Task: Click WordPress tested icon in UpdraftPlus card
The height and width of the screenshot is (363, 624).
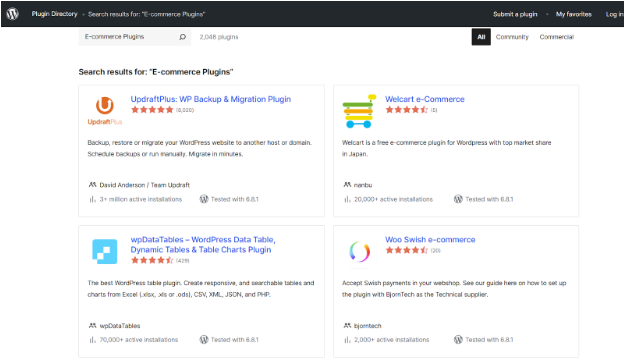Action: pyautogui.click(x=204, y=199)
